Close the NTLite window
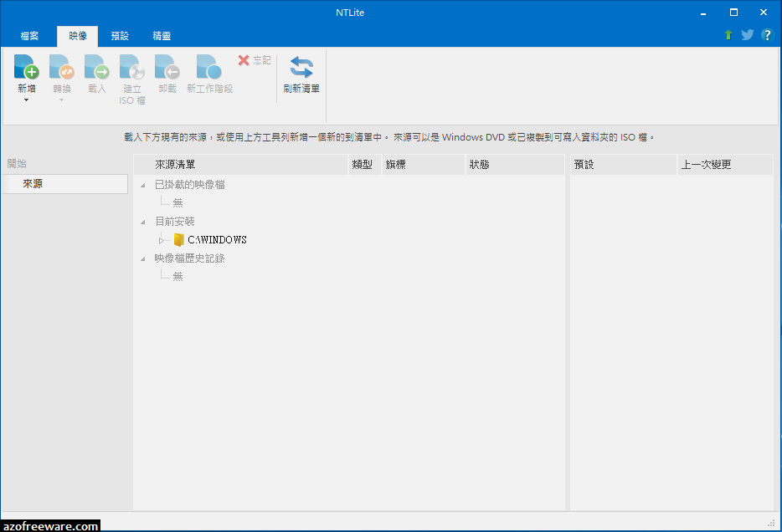782x532 pixels. (x=763, y=13)
